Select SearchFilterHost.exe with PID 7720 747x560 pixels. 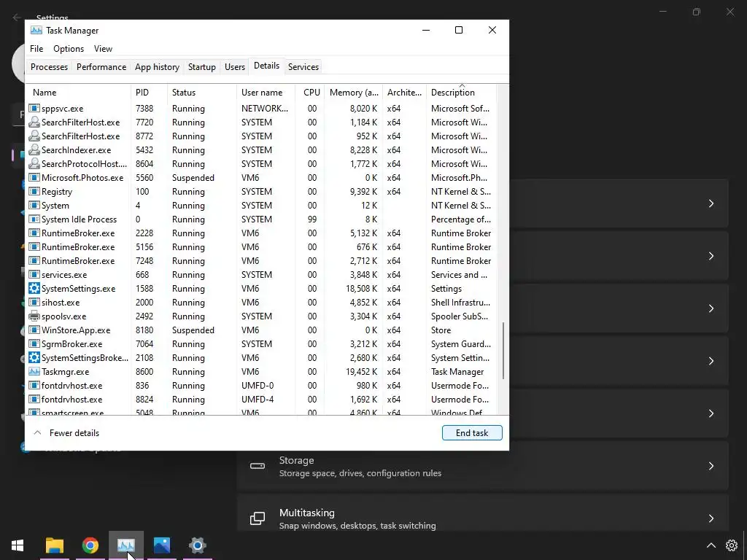261,122
